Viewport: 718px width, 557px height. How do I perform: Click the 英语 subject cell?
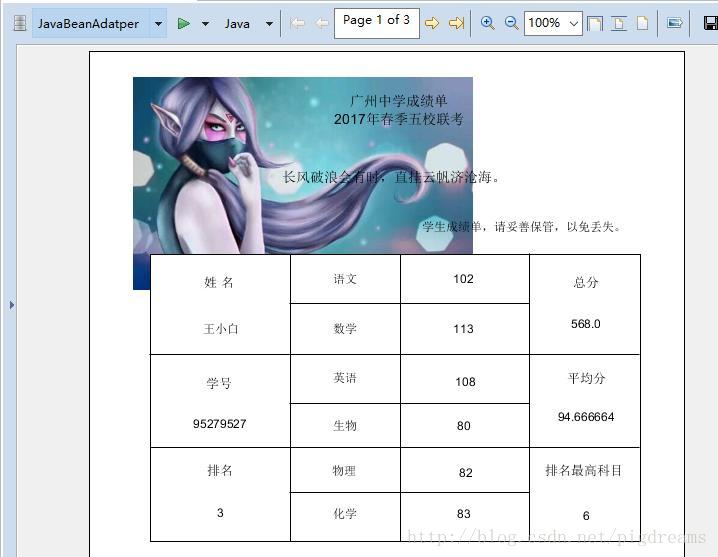(345, 378)
